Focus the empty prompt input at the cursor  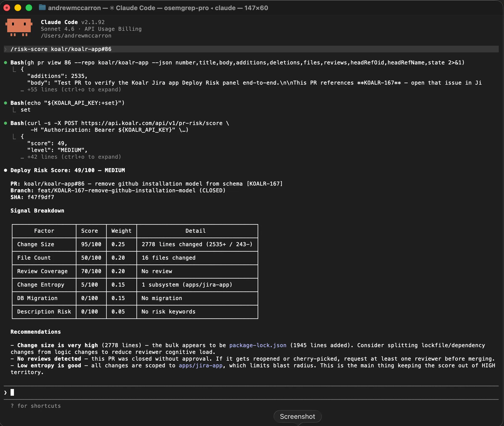click(251, 392)
